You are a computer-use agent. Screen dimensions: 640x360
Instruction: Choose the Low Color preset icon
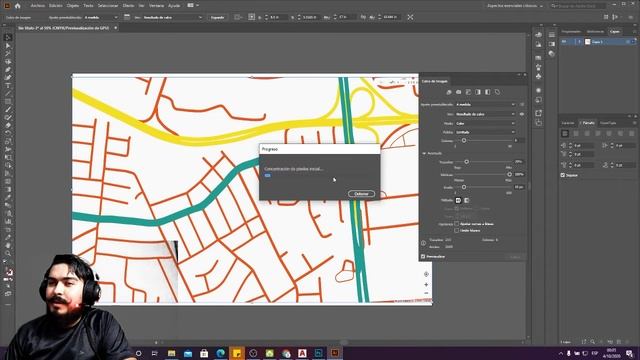(x=469, y=92)
